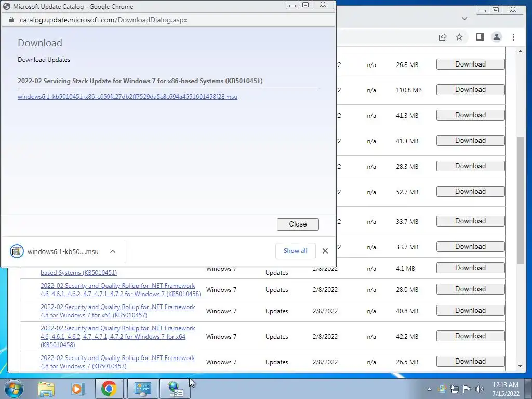Download the 40.8 MB update

coord(470,311)
